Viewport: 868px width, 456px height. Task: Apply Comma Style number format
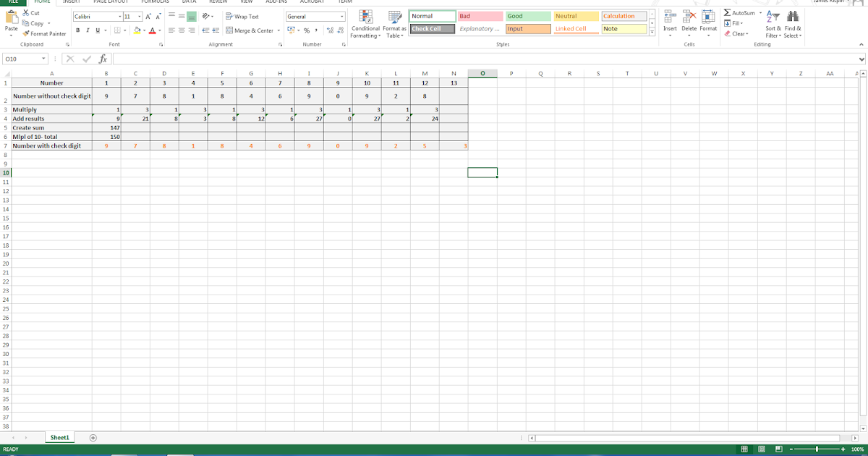316,30
